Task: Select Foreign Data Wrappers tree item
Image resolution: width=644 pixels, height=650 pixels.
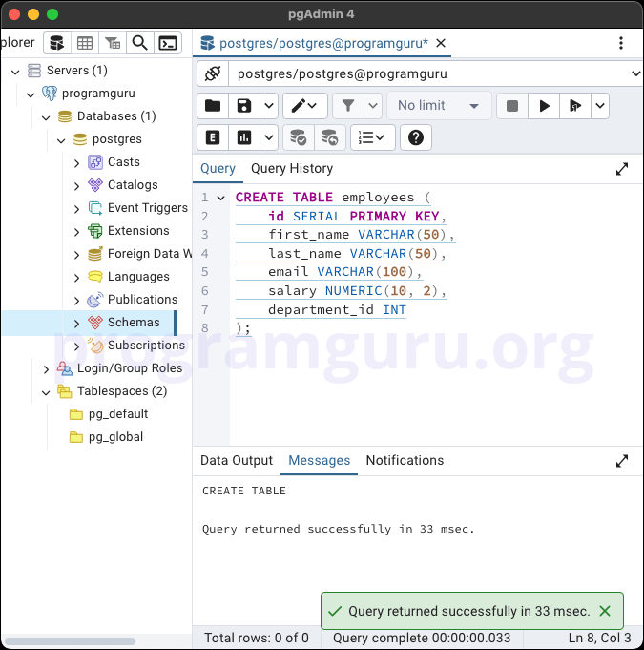Action: point(150,254)
